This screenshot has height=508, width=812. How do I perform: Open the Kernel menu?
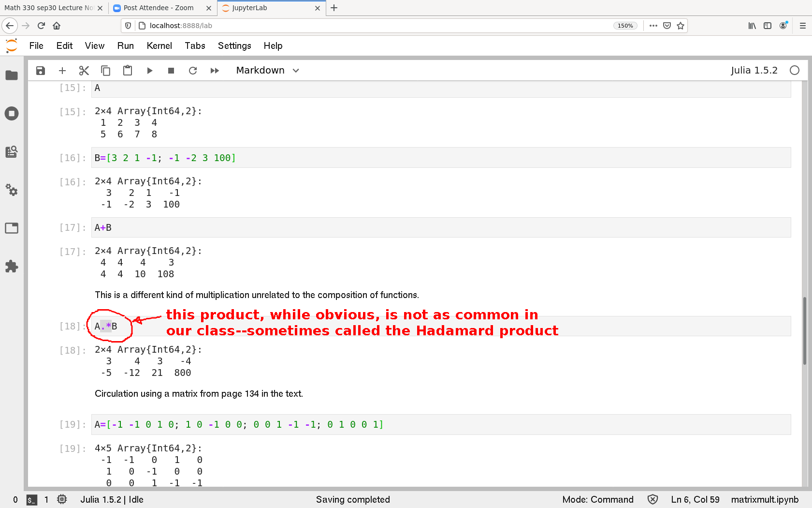159,45
